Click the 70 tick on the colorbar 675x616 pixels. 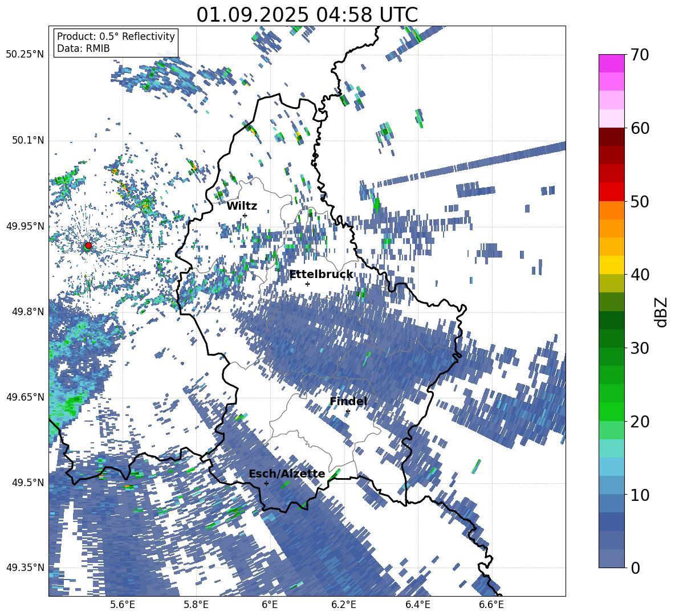[x=639, y=55]
